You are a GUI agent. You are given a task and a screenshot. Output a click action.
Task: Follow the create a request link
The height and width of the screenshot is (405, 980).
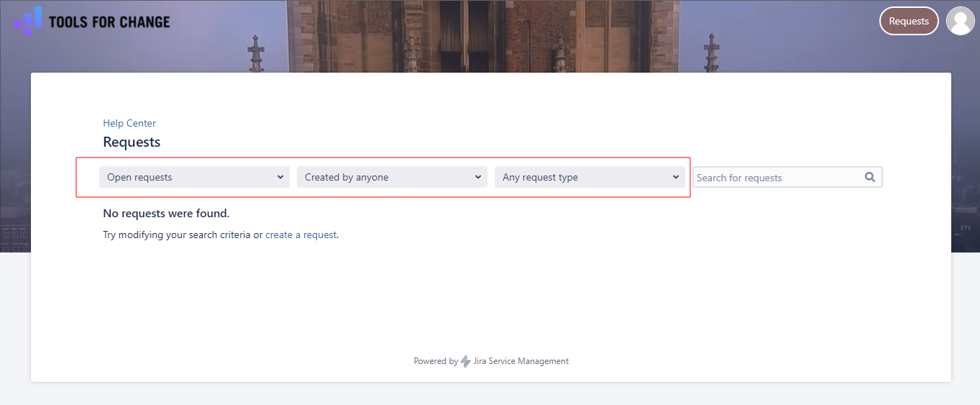tap(301, 235)
